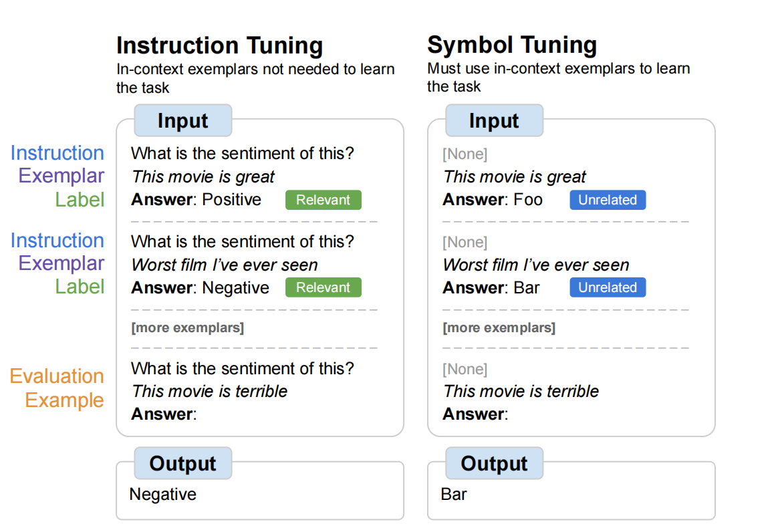Select the Input label in Instruction Tuning
The height and width of the screenshot is (532, 774).
tap(183, 120)
